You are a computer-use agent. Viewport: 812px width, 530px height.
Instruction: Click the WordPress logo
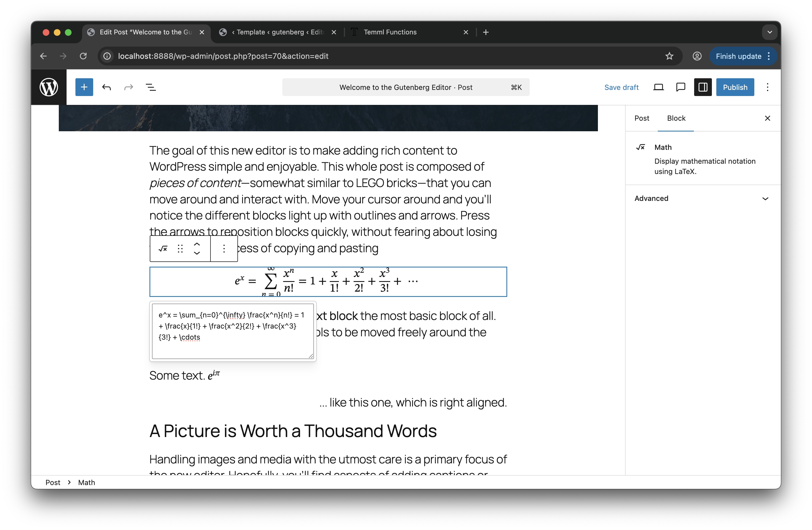tap(49, 87)
